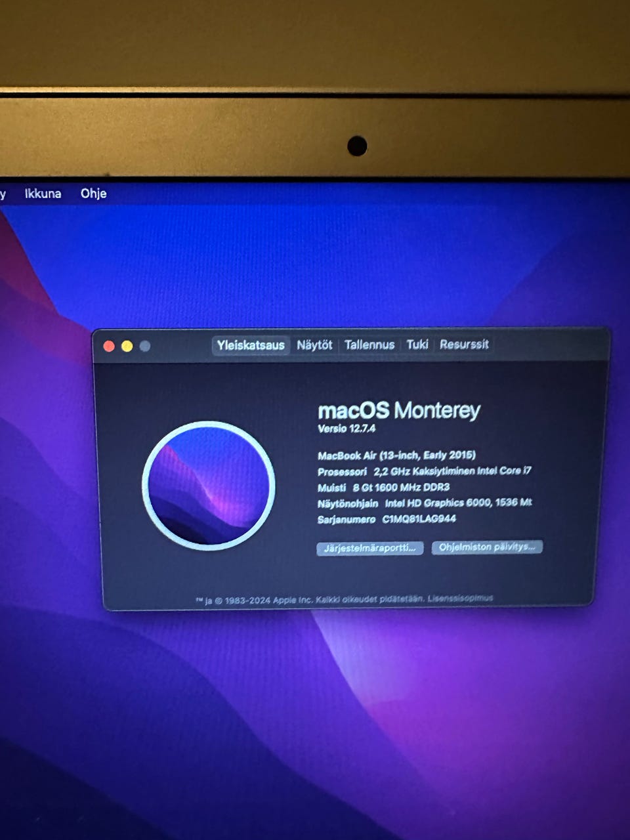Viewport: 630px width, 840px height.
Task: Click the Prosessori 2,2 GHz line
Action: (425, 471)
